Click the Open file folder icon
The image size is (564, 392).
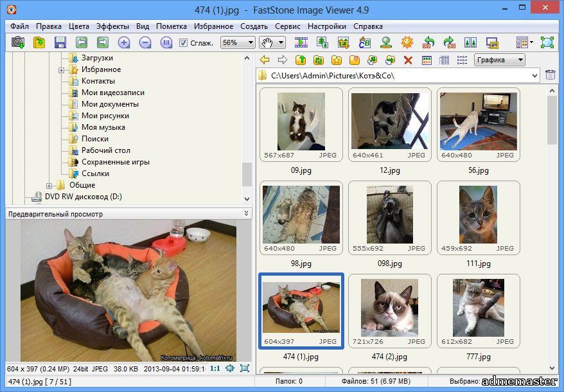[x=39, y=42]
